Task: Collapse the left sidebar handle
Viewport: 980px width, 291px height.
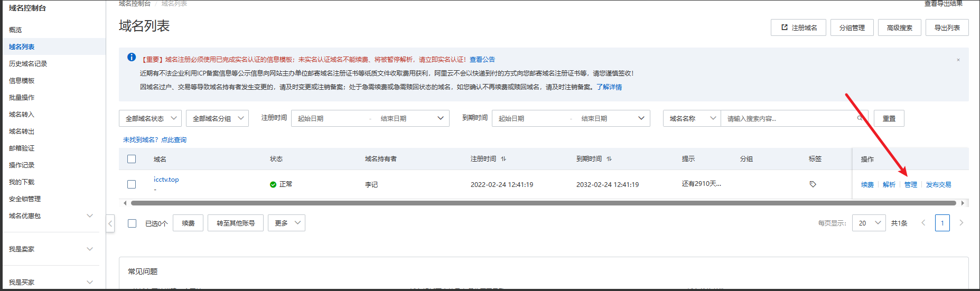Action: pyautogui.click(x=110, y=223)
